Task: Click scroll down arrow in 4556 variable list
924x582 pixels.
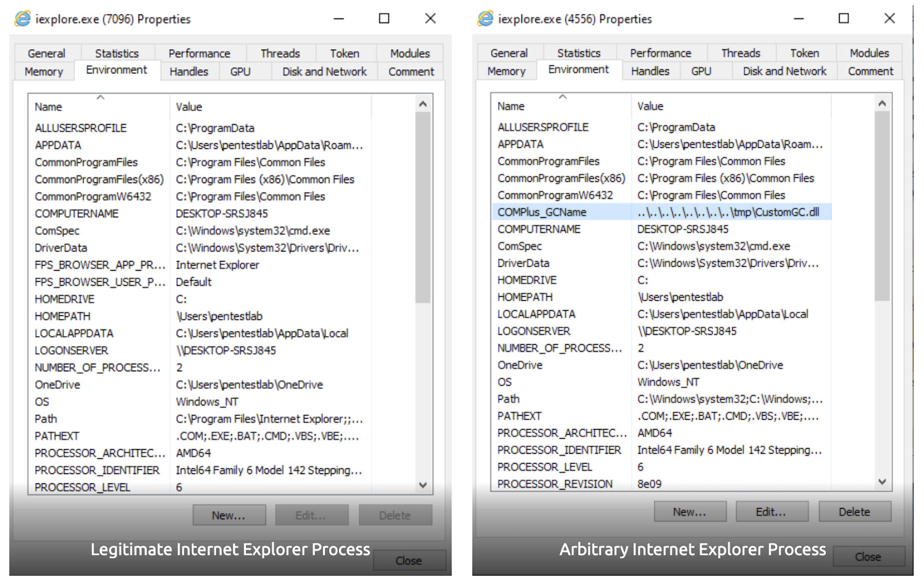Action: pyautogui.click(x=882, y=482)
